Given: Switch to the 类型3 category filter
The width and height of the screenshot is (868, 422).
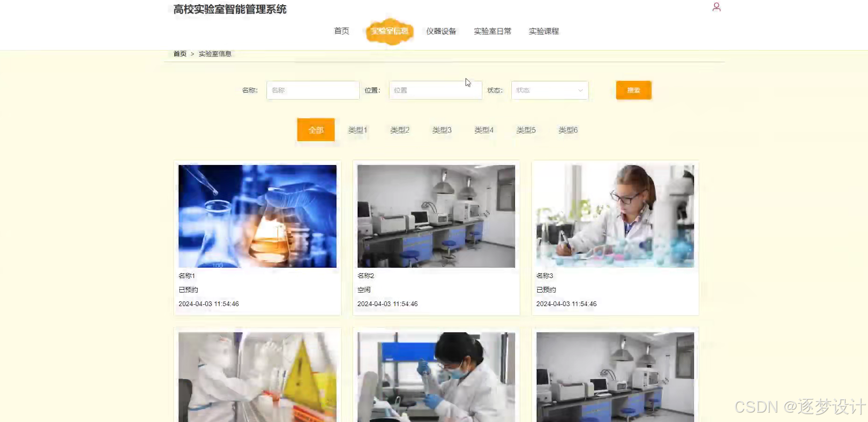Looking at the screenshot, I should 442,130.
